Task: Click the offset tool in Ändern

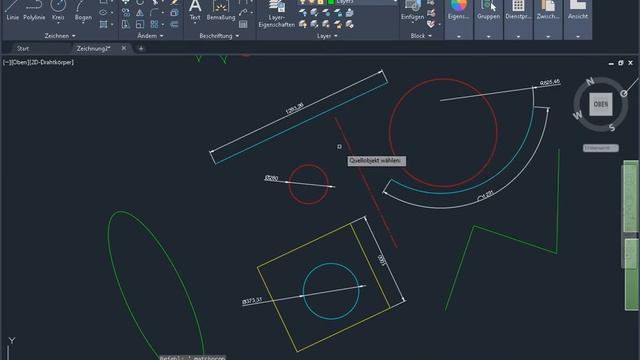Action: tap(174, 24)
